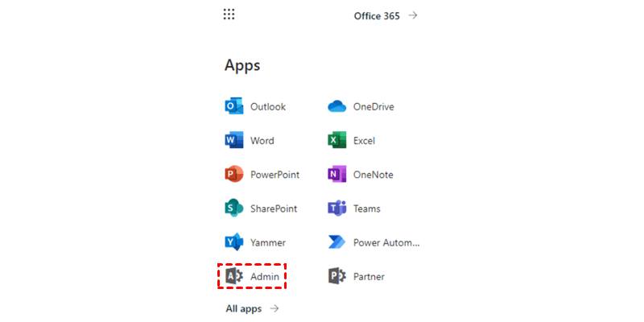
Task: Open Word via its text label
Action: (262, 141)
